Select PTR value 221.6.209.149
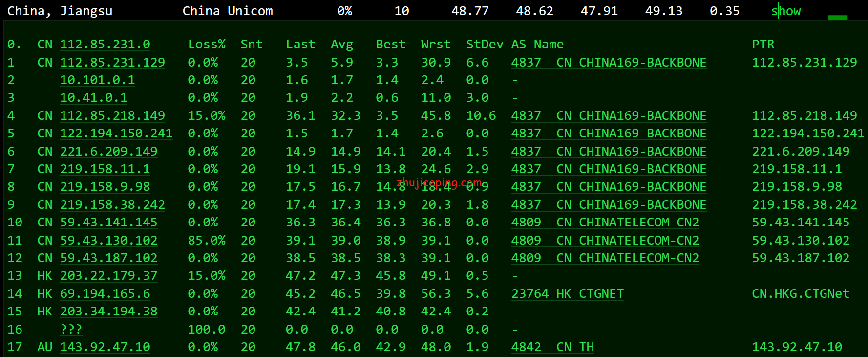Image resolution: width=868 pixels, height=357 pixels. pos(801,152)
